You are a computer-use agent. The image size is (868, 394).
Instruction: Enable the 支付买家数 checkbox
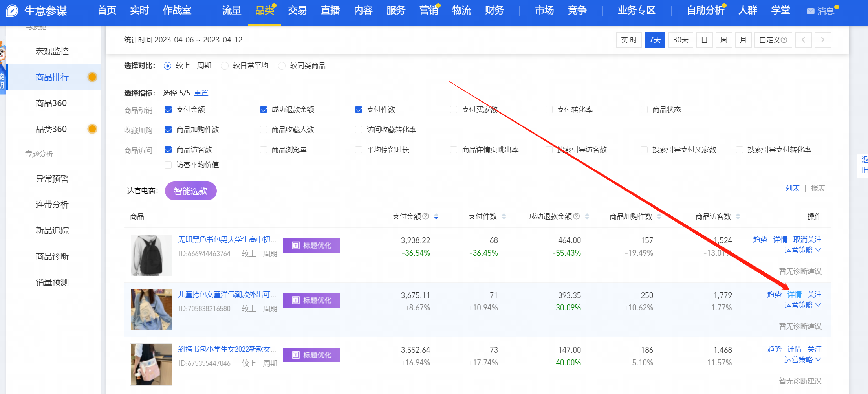[x=454, y=110]
